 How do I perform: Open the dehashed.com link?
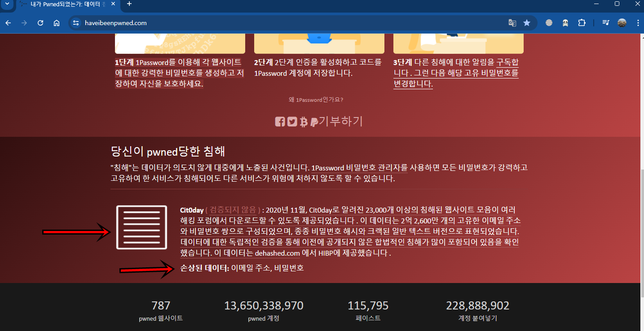pos(277,253)
